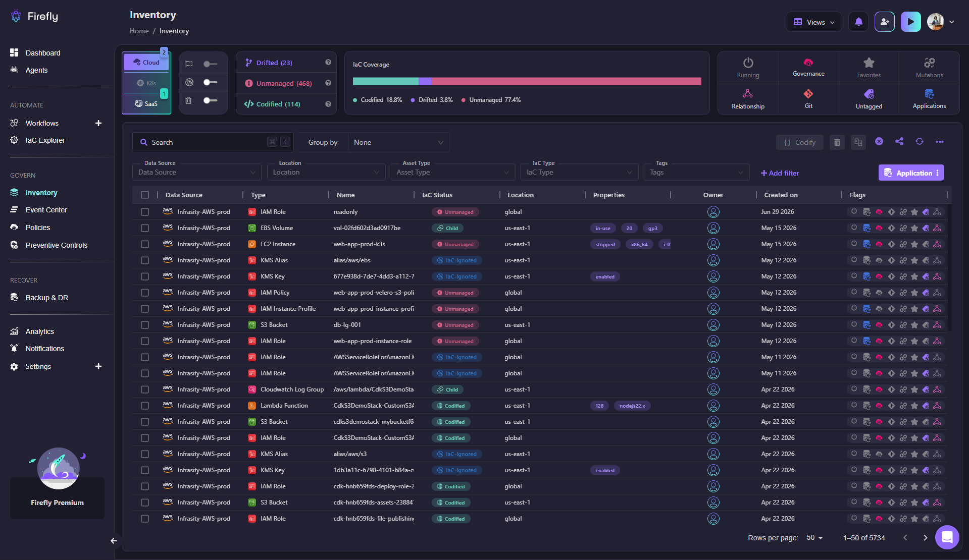Open the Asset Type filter dropdown
The width and height of the screenshot is (969, 560).
coord(452,172)
